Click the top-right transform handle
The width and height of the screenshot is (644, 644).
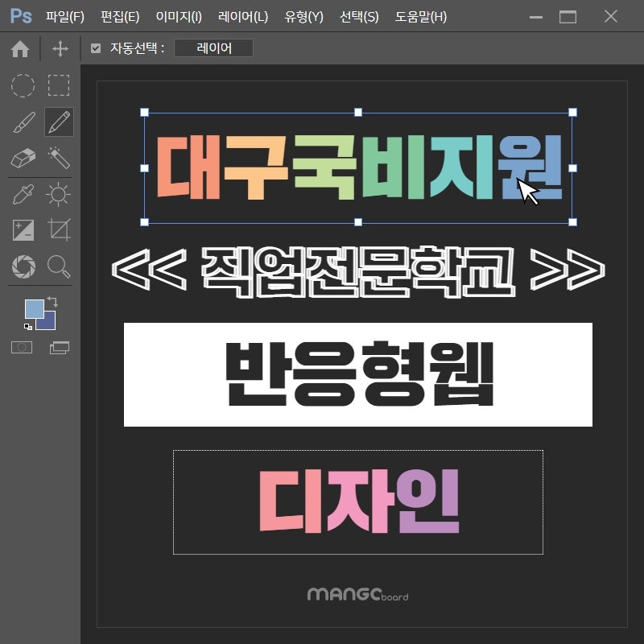coord(572,112)
